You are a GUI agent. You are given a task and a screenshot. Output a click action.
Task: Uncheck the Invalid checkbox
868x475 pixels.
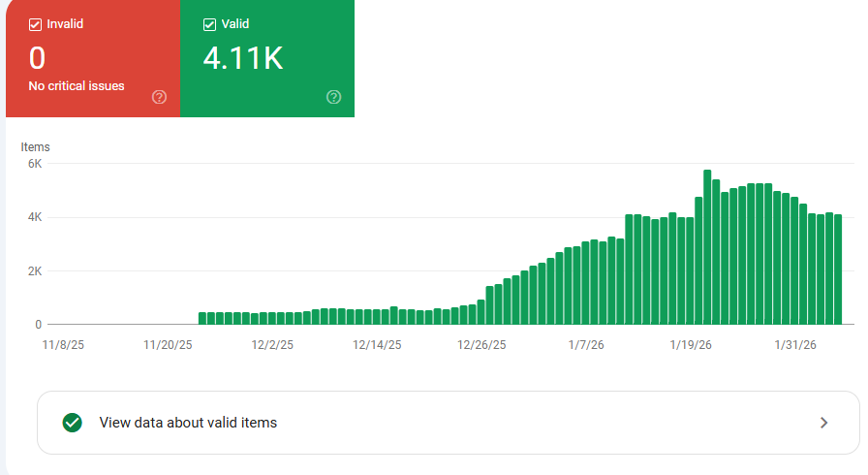click(x=37, y=24)
